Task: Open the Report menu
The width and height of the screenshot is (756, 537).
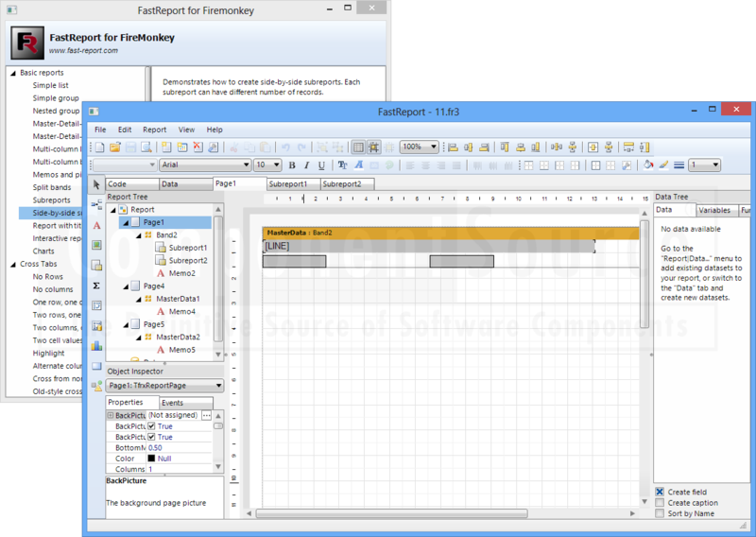Action: coord(154,130)
